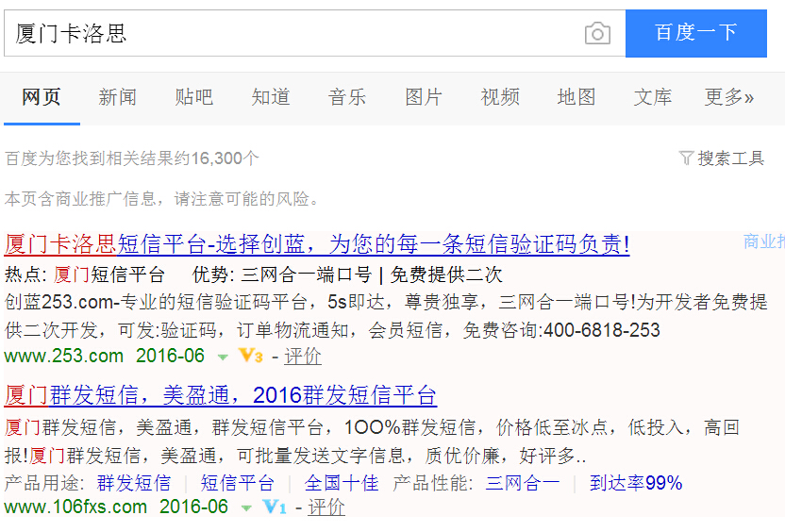Click 评价 link for www.106fxs.com result
This screenshot has height=532, width=785.
(326, 507)
